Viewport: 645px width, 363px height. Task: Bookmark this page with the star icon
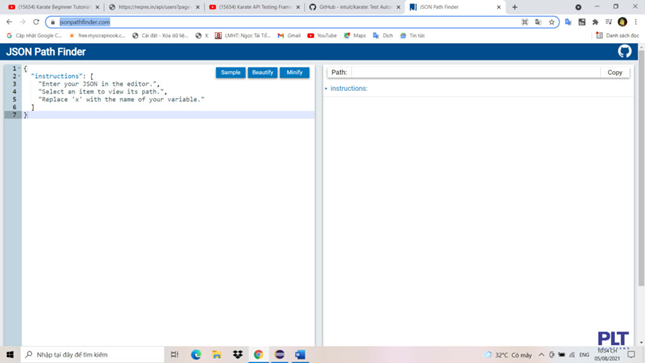pyautogui.click(x=552, y=22)
